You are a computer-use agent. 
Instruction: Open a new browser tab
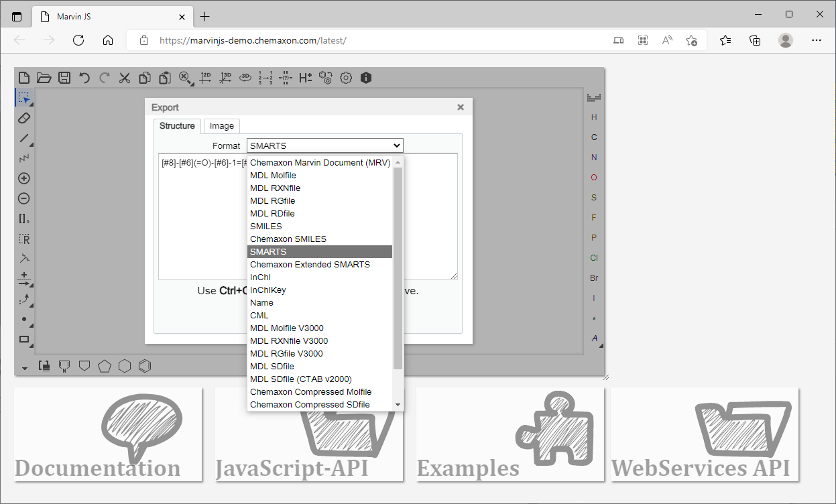(204, 16)
